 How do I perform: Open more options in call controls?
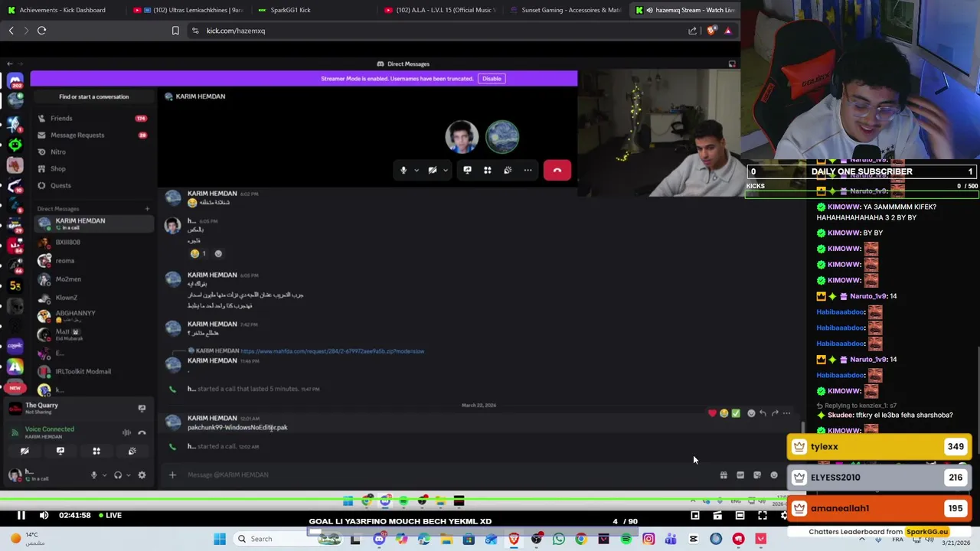pos(528,170)
